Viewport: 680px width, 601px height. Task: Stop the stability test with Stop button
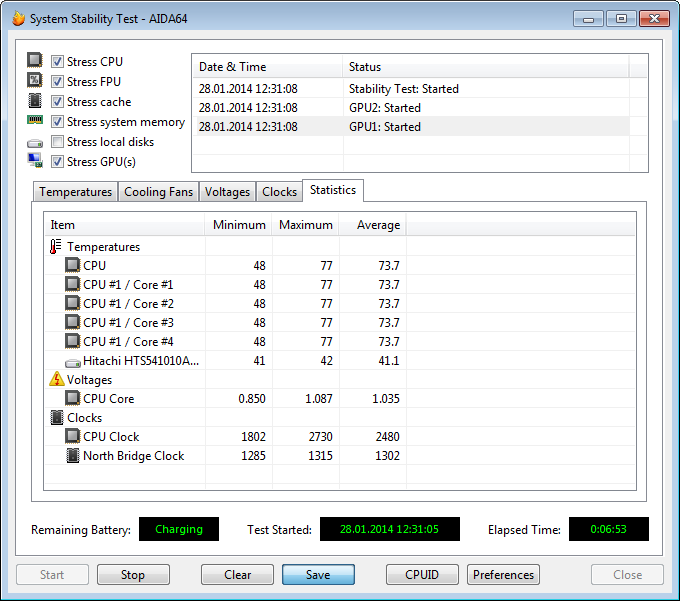click(x=133, y=575)
